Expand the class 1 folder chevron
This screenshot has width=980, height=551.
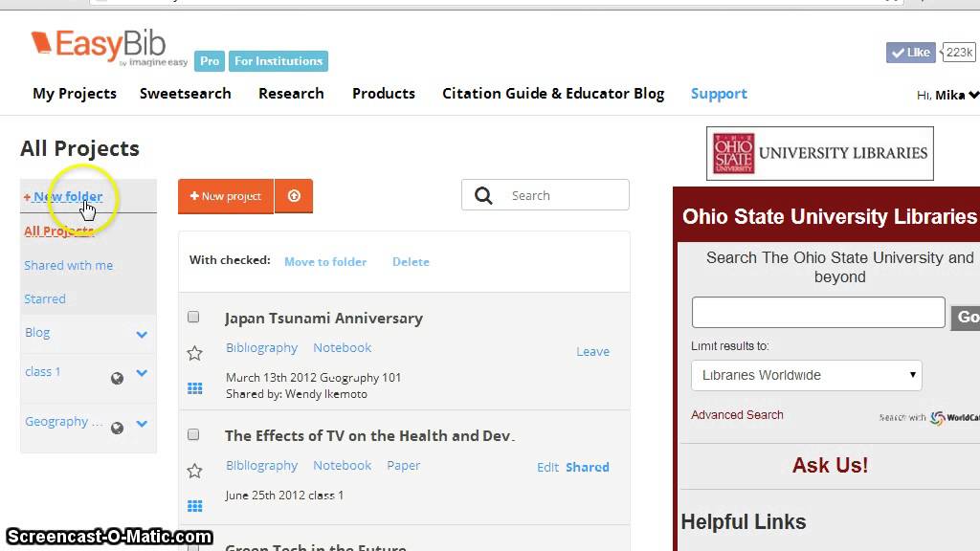(142, 373)
